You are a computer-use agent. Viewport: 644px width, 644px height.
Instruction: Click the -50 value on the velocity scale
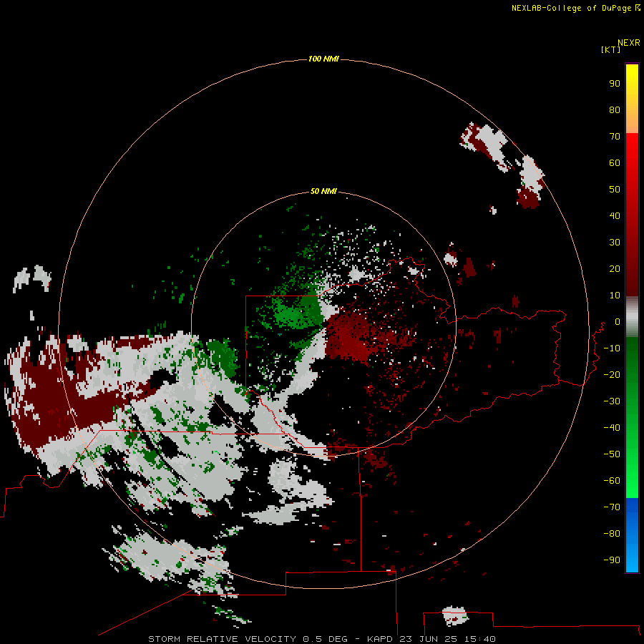[612, 454]
